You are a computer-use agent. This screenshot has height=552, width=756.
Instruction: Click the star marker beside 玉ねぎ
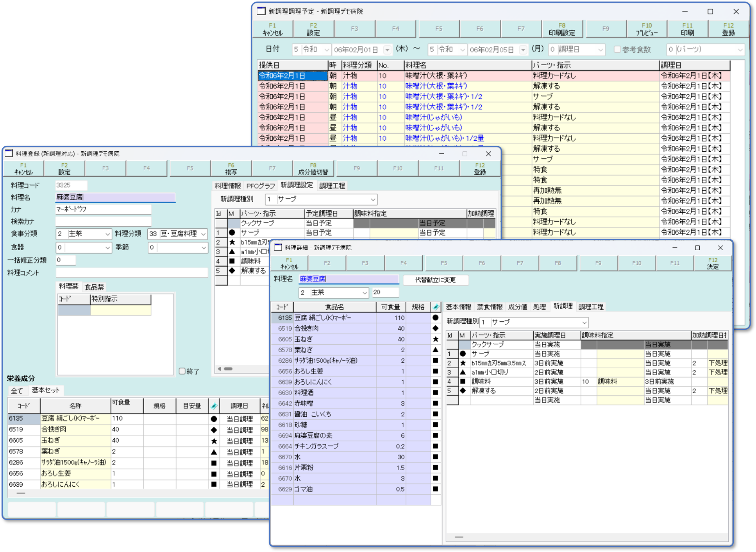(435, 339)
